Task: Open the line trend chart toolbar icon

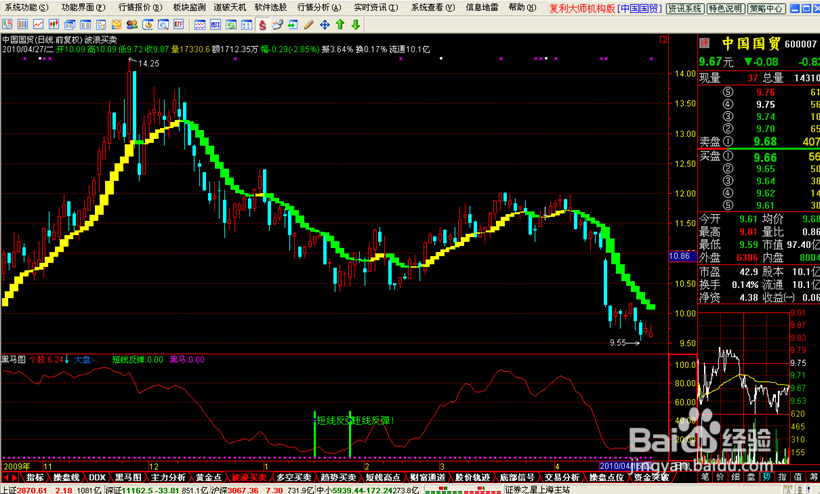Action: tap(38, 25)
